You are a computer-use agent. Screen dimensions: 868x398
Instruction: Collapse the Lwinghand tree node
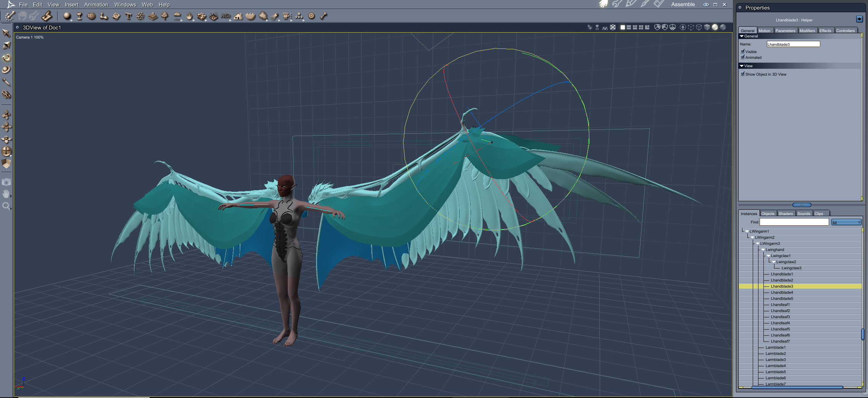click(763, 250)
